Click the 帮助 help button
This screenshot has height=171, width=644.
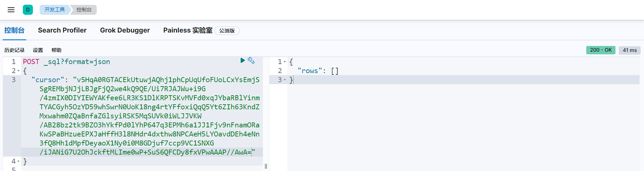pos(56,50)
